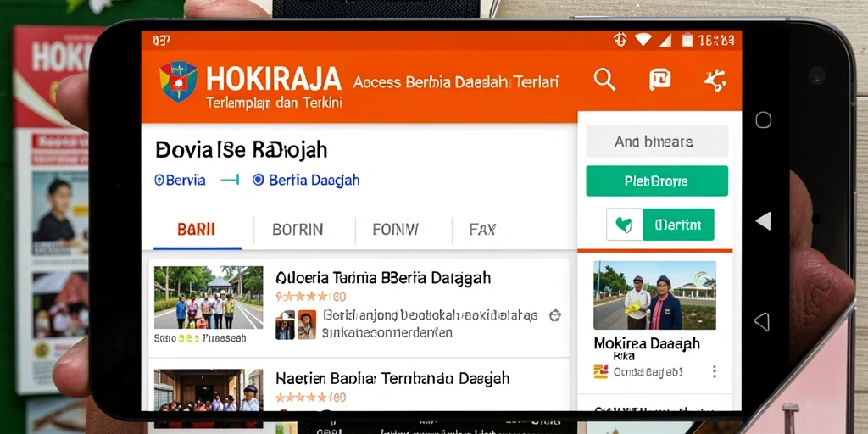Open headline AlJceria Tarnria BBeria Dalagah

click(383, 277)
